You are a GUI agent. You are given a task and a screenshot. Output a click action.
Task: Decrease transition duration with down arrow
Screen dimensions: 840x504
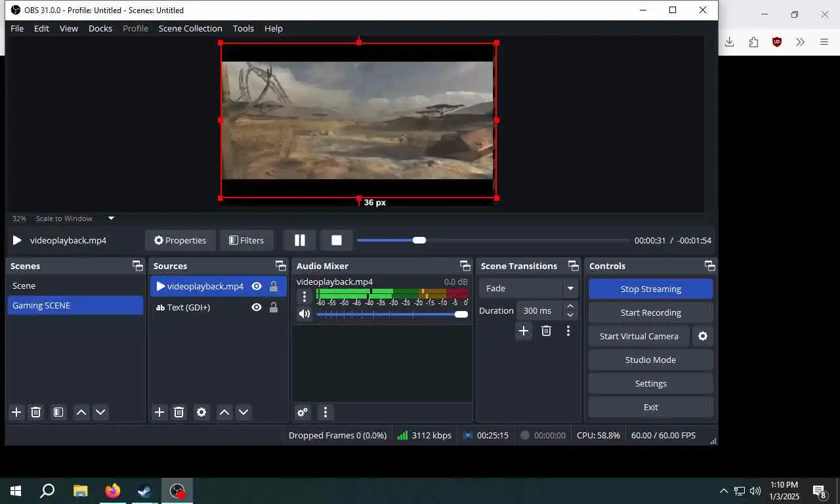click(570, 316)
